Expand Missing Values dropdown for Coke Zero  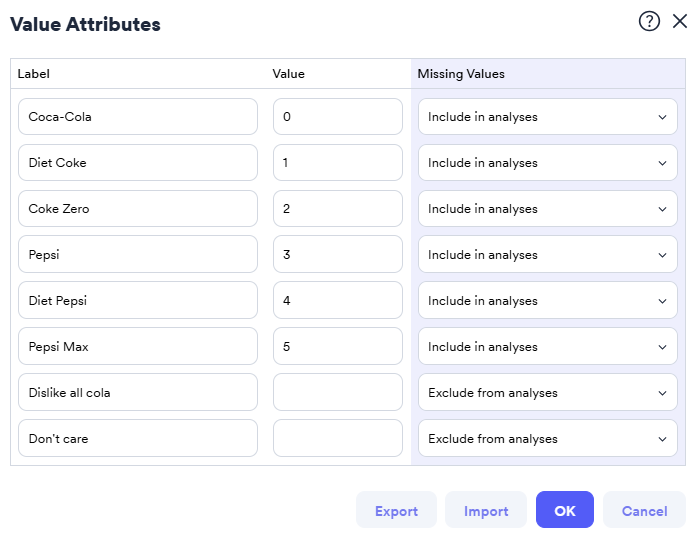coord(547,209)
